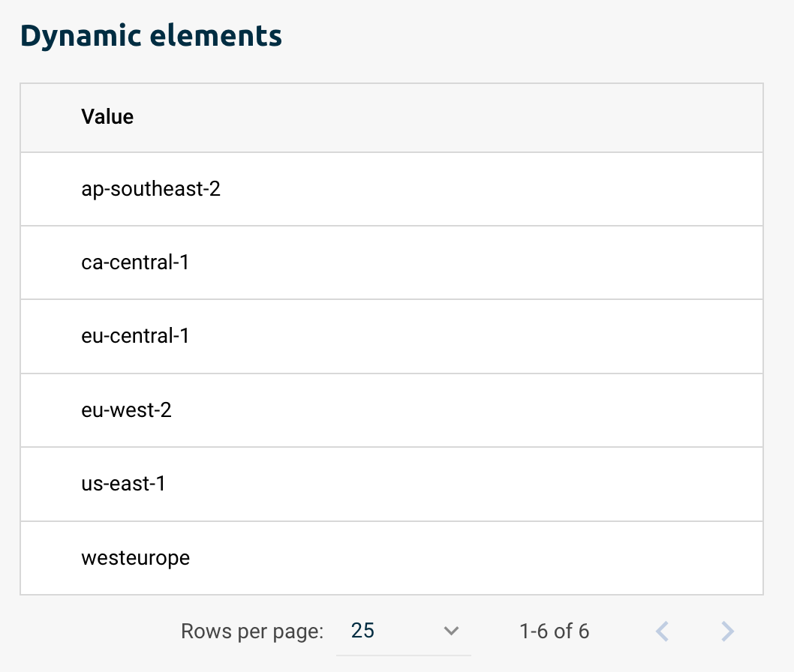Select the ap-southeast-2 row
Image resolution: width=794 pixels, height=672 pixels.
coord(392,189)
